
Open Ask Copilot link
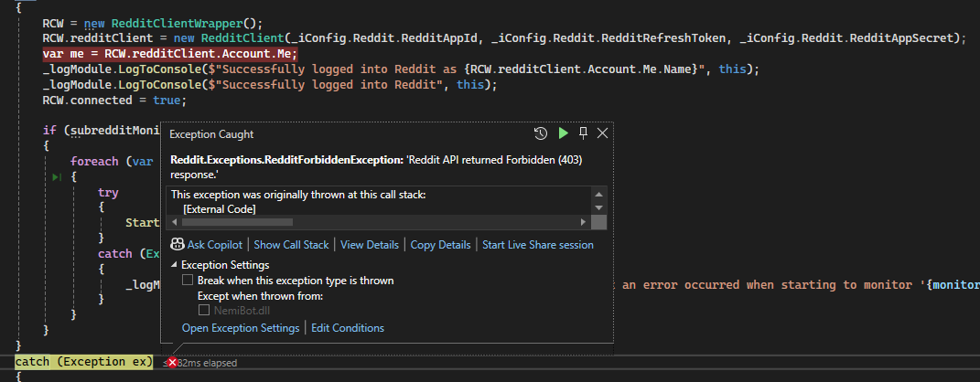[x=215, y=245]
